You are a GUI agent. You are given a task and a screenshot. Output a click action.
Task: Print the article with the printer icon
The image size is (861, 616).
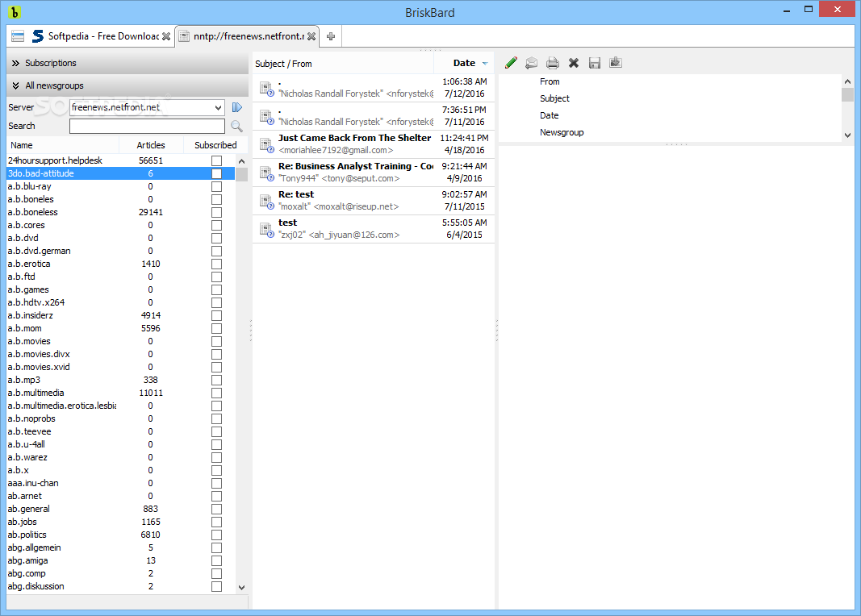click(x=553, y=63)
